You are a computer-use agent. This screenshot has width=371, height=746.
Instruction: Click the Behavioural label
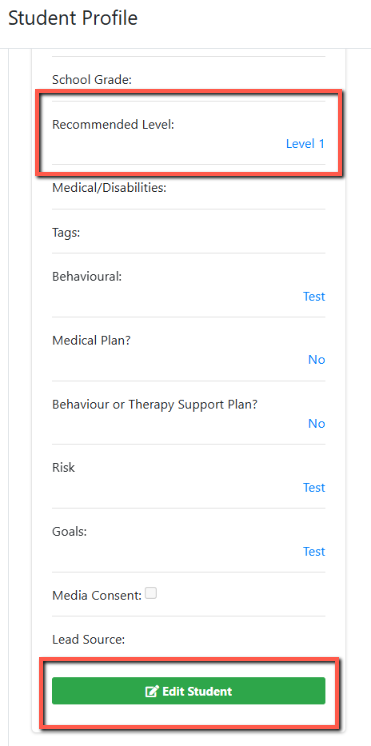click(x=87, y=276)
